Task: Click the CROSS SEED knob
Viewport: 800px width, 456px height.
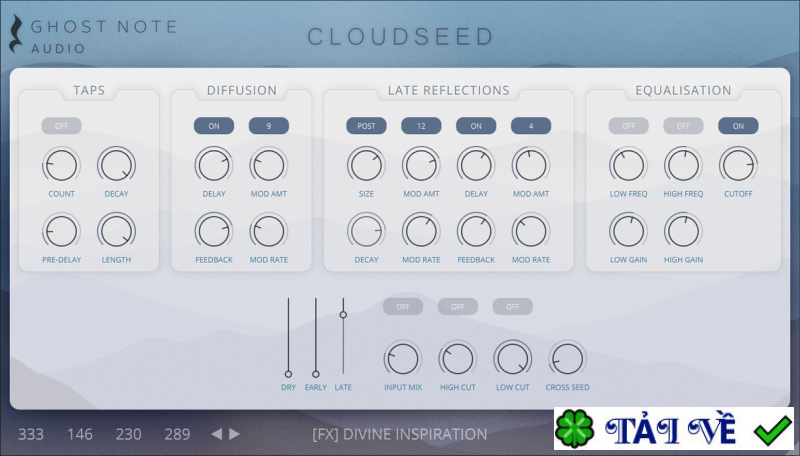Action: [x=567, y=359]
